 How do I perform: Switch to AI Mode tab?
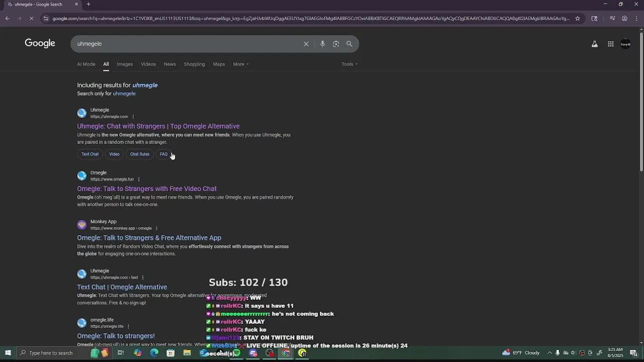(86, 64)
